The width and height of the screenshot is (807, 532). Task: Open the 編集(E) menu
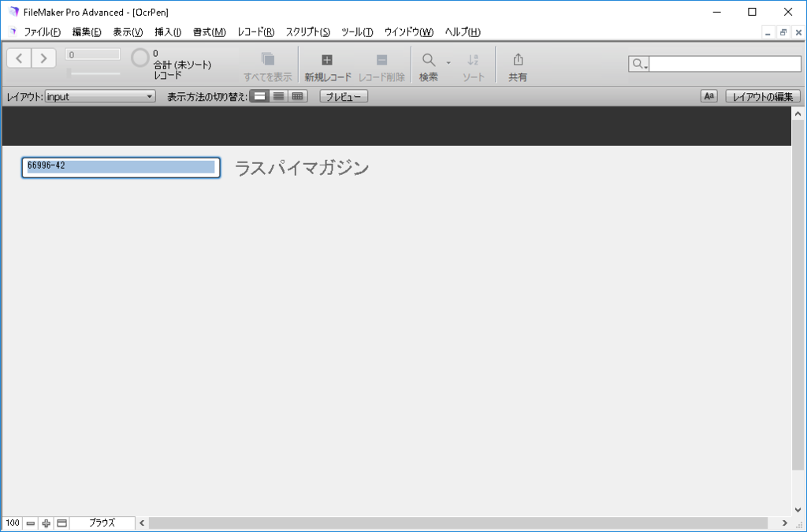[x=87, y=32]
